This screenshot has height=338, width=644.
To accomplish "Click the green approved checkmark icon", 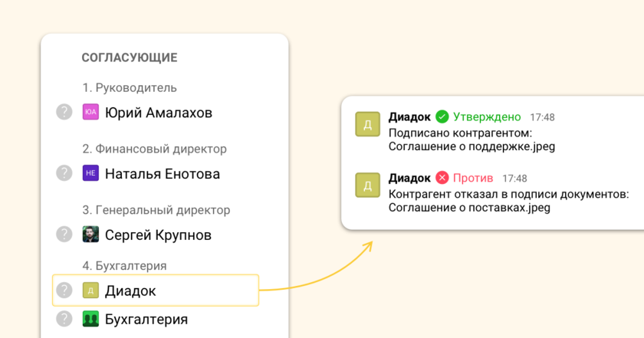I will pos(442,116).
